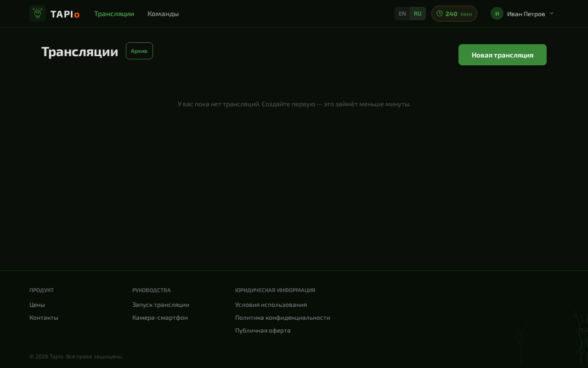Image resolution: width=588 pixels, height=368 pixels.
Task: Open the Камера-смартфон guide link
Action: coord(160,317)
